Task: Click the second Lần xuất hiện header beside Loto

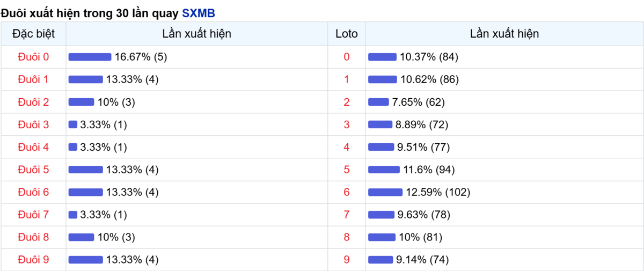Action: pyautogui.click(x=504, y=34)
